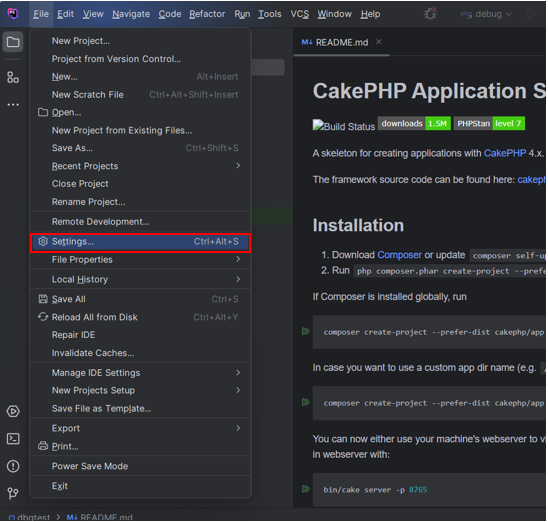Click the PHPStan level 7 badge
Viewport: 548px width, 522px height.
[x=490, y=123]
